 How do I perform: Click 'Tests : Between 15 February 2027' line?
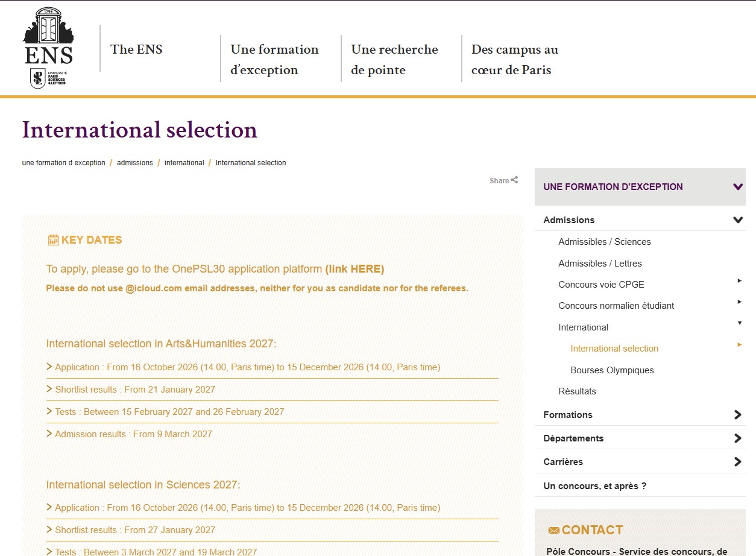click(169, 412)
